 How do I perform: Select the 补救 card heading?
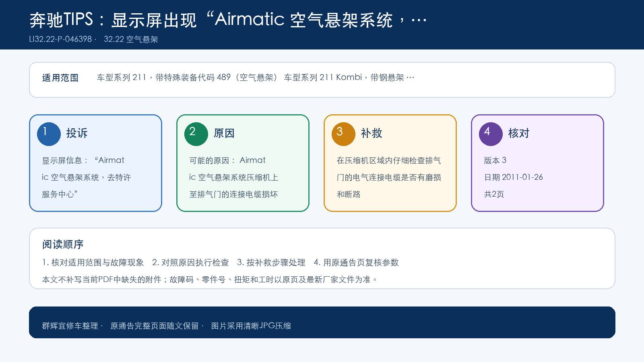[x=372, y=133]
